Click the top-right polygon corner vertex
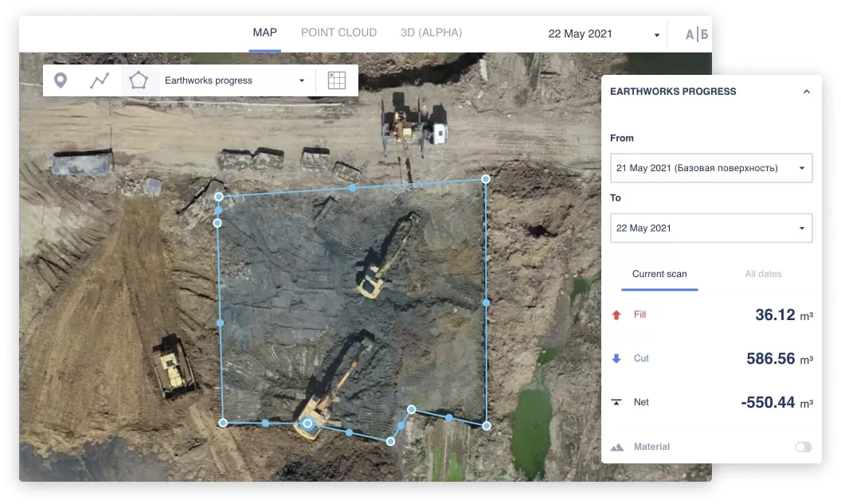The height and width of the screenshot is (504, 841). click(486, 179)
